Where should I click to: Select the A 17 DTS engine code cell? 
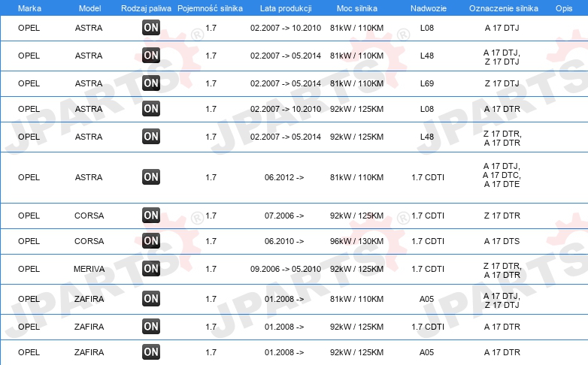502,241
